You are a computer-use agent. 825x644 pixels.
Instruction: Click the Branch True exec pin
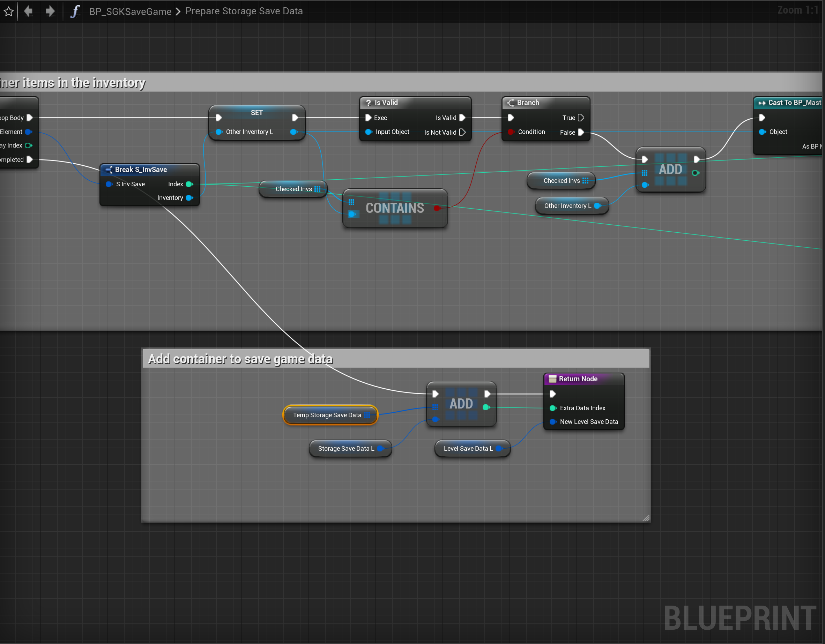(581, 118)
